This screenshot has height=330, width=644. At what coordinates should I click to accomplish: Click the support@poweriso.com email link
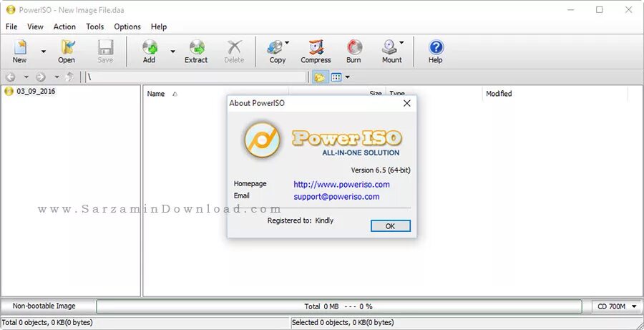(336, 197)
